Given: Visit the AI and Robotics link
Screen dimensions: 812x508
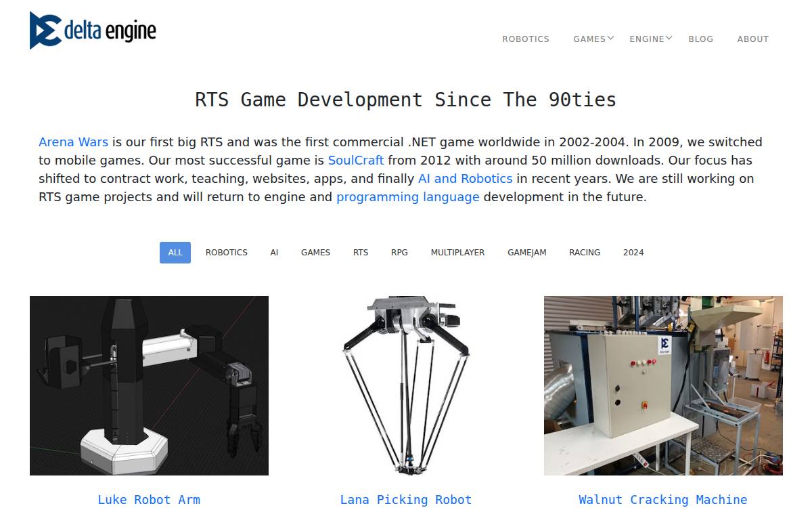Looking at the screenshot, I should click(466, 179).
